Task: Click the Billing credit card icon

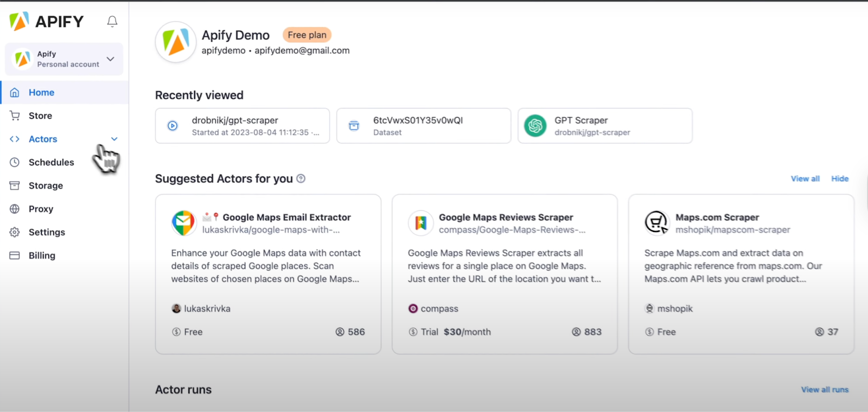Action: pyautogui.click(x=15, y=255)
